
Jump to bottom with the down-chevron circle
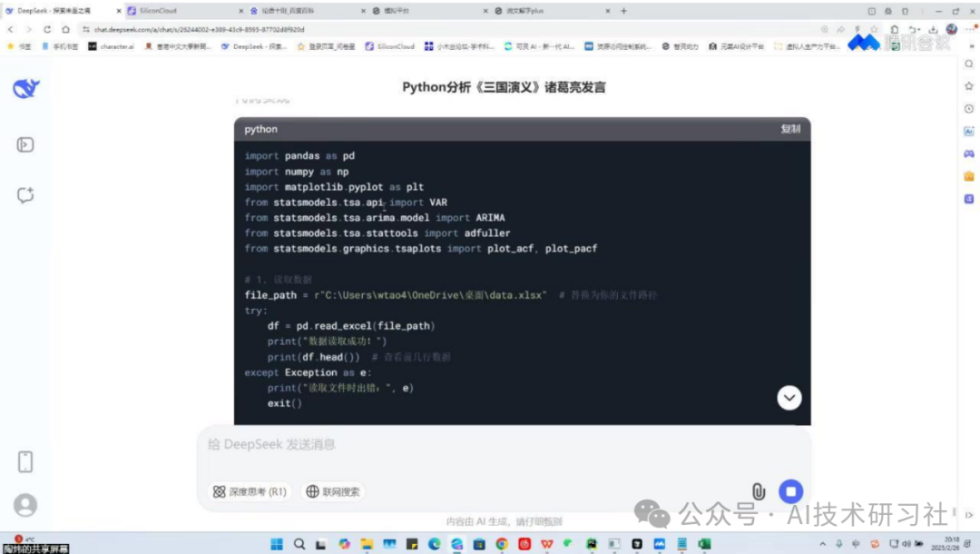[x=789, y=398]
